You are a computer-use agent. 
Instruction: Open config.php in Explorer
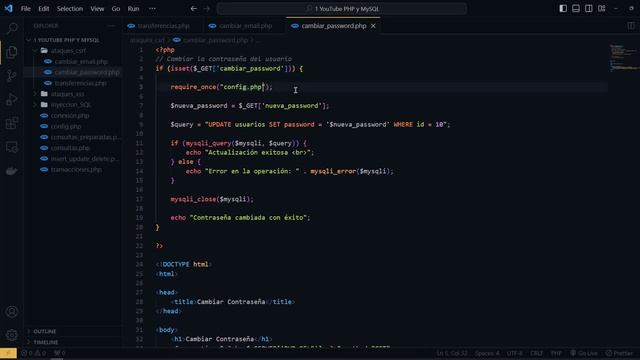66,126
